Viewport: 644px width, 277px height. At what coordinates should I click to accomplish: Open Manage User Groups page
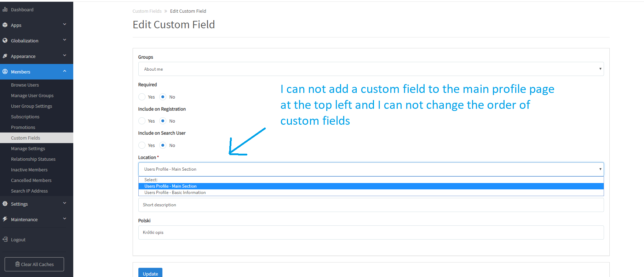coord(32,95)
